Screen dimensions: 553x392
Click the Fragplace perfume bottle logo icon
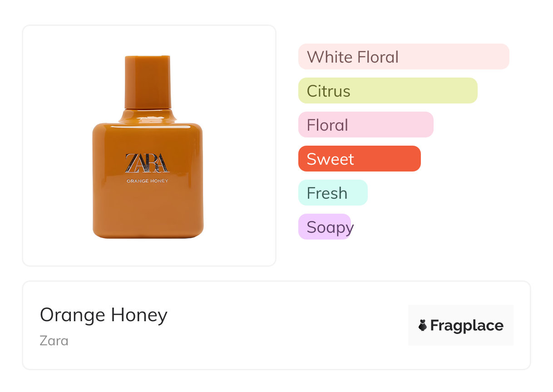coord(423,325)
